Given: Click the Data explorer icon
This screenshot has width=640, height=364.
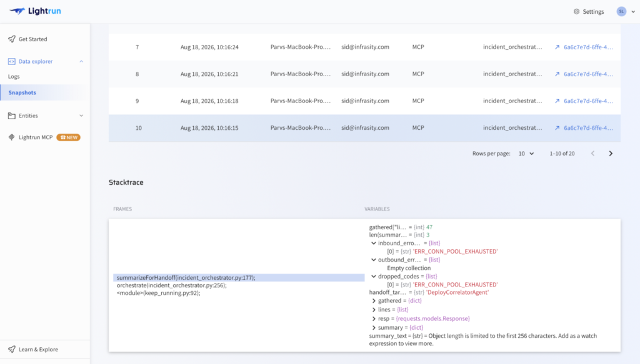Looking at the screenshot, I should pos(11,62).
